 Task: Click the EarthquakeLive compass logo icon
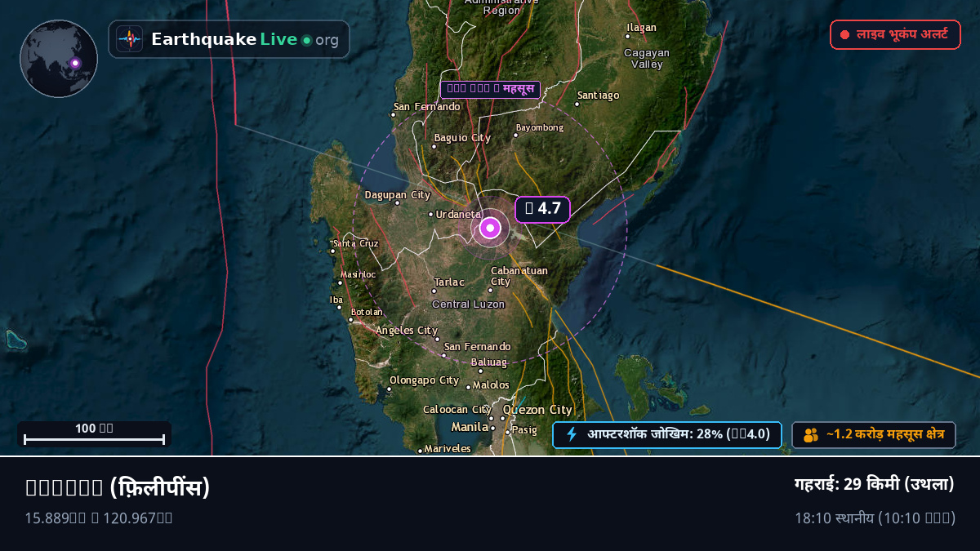pos(129,39)
